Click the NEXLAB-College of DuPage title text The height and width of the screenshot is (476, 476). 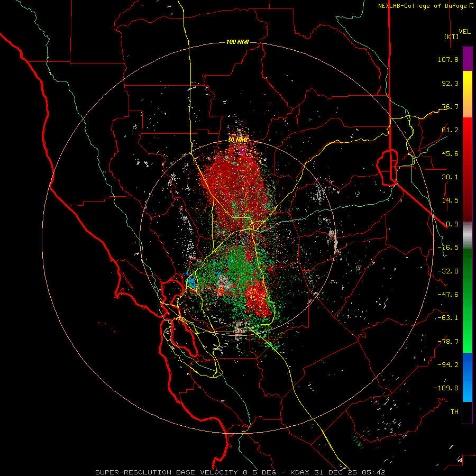point(422,6)
